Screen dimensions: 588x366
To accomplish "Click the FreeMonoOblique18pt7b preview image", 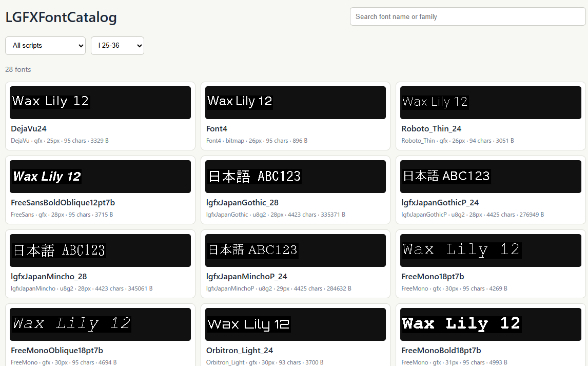I will (100, 324).
